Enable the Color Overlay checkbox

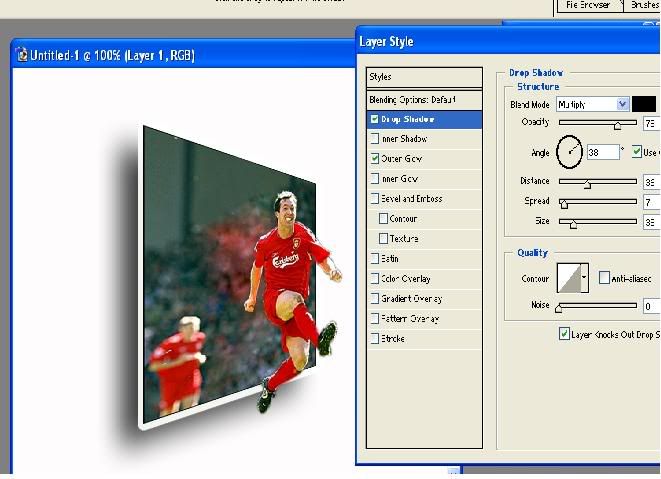(374, 278)
